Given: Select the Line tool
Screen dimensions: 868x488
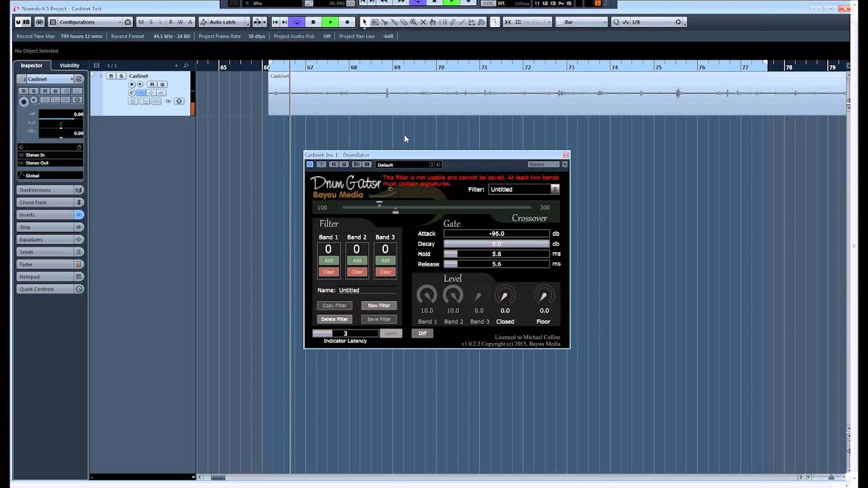Looking at the screenshot, I should click(462, 22).
